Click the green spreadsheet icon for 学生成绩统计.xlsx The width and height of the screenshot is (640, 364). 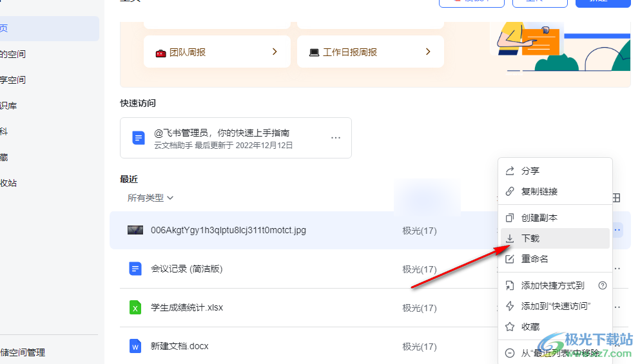(135, 307)
